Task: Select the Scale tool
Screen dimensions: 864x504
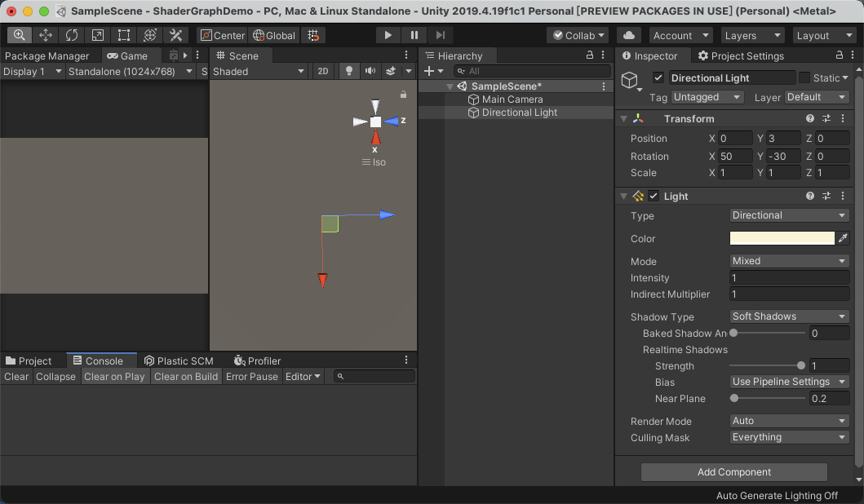Action: point(98,35)
